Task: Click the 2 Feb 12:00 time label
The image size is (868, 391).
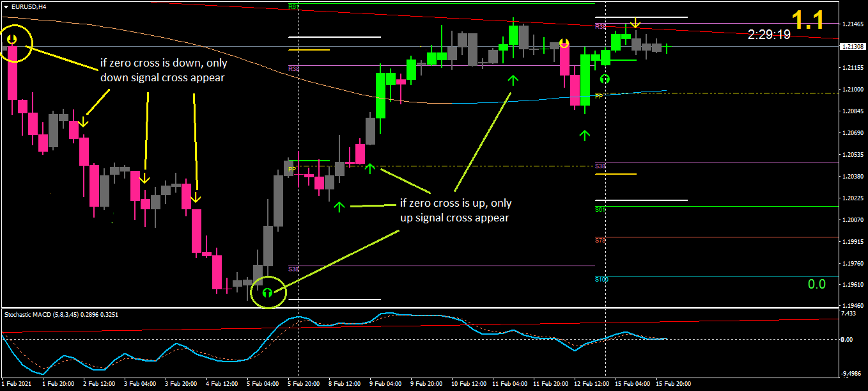Action: pyautogui.click(x=99, y=385)
